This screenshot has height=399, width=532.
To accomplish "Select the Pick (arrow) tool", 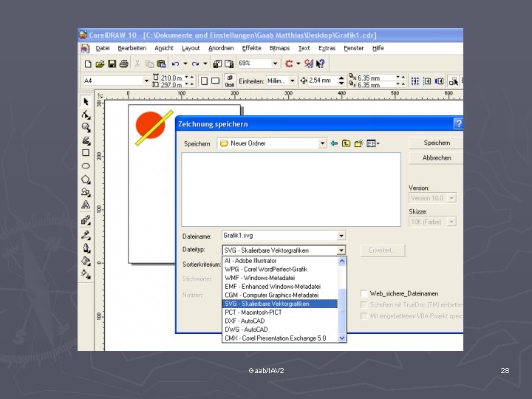I will tap(86, 101).
